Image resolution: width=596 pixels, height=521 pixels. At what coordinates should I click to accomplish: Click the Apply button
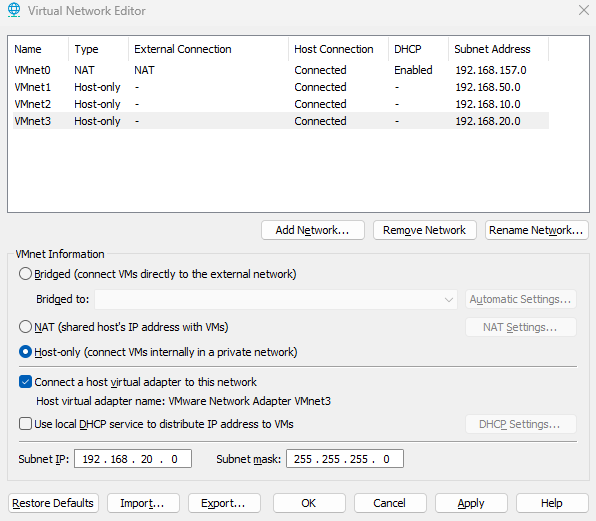(471, 503)
